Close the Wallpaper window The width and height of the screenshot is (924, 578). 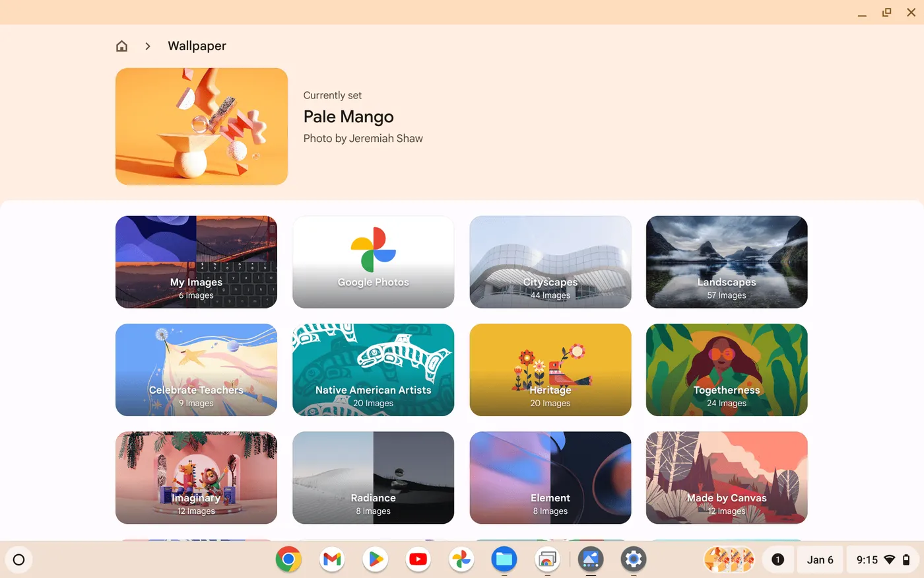click(911, 13)
